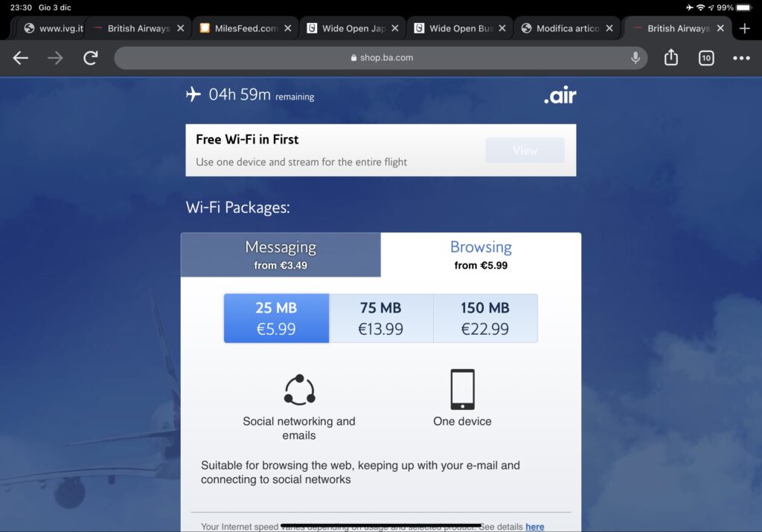Go back using the browser back arrow
The image size is (762, 532).
pos(20,58)
